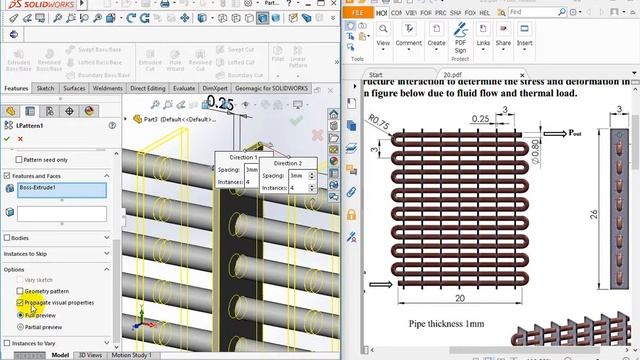Open the Home task pane icon
640x360 pixels.
coord(333,114)
